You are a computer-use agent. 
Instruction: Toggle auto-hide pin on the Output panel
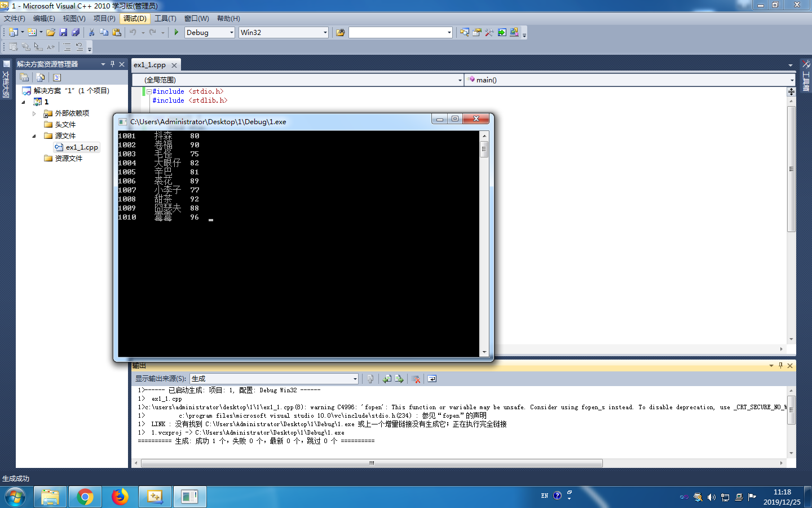click(x=780, y=366)
